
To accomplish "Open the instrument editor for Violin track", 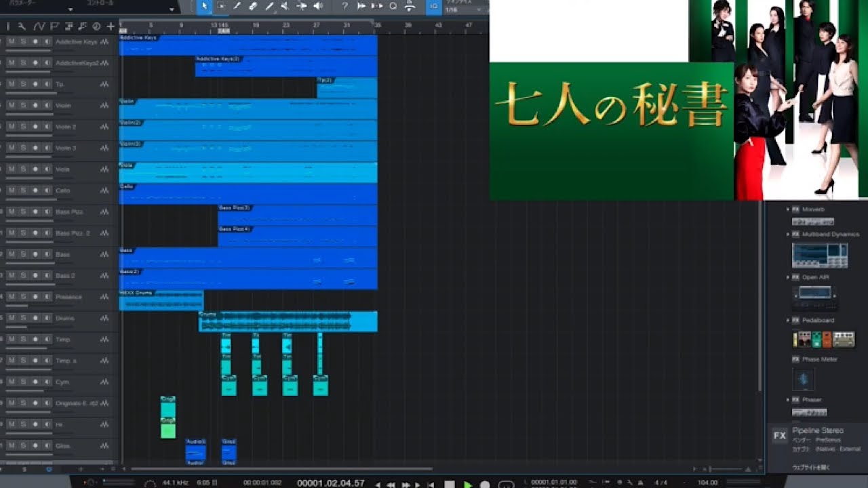I will pyautogui.click(x=104, y=106).
